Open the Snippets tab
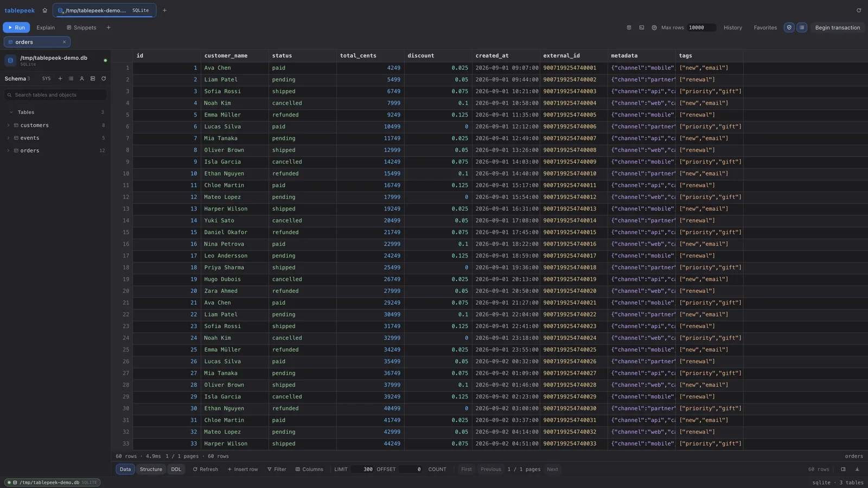This screenshot has height=488, width=868. click(81, 28)
